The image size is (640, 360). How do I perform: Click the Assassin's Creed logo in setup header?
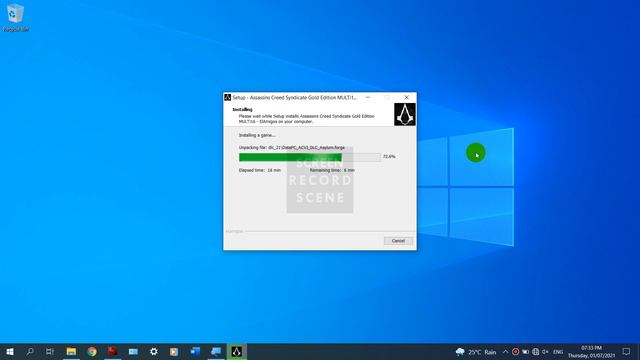click(404, 114)
